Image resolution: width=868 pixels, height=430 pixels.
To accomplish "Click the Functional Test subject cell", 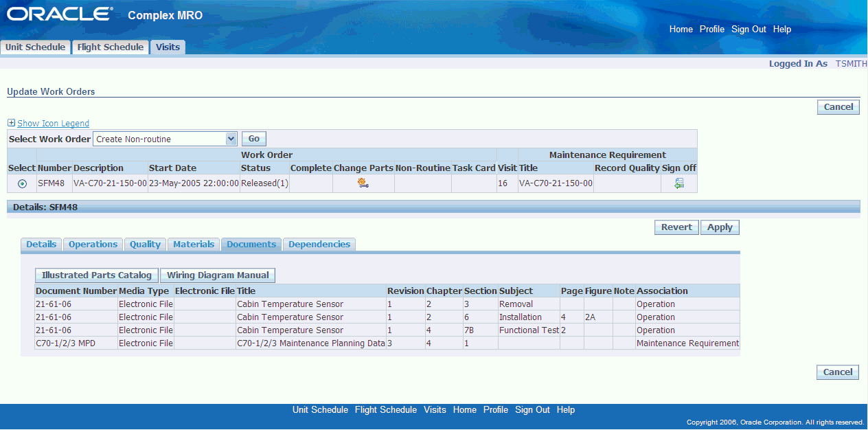I will [529, 330].
